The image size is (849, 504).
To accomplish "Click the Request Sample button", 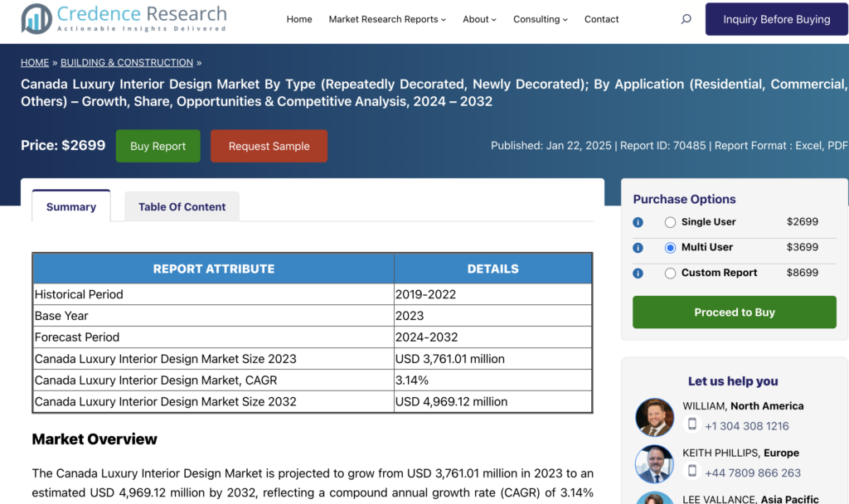I will [269, 146].
